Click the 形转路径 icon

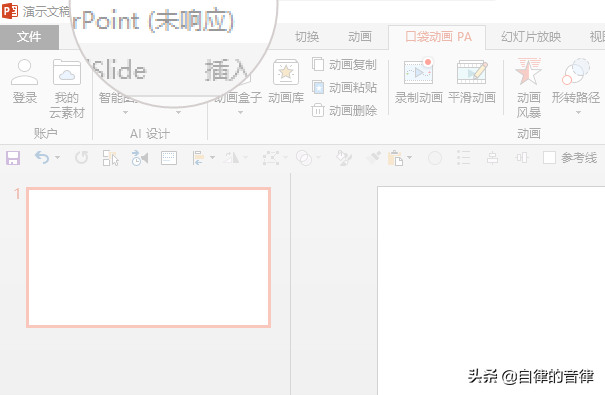pos(576,71)
